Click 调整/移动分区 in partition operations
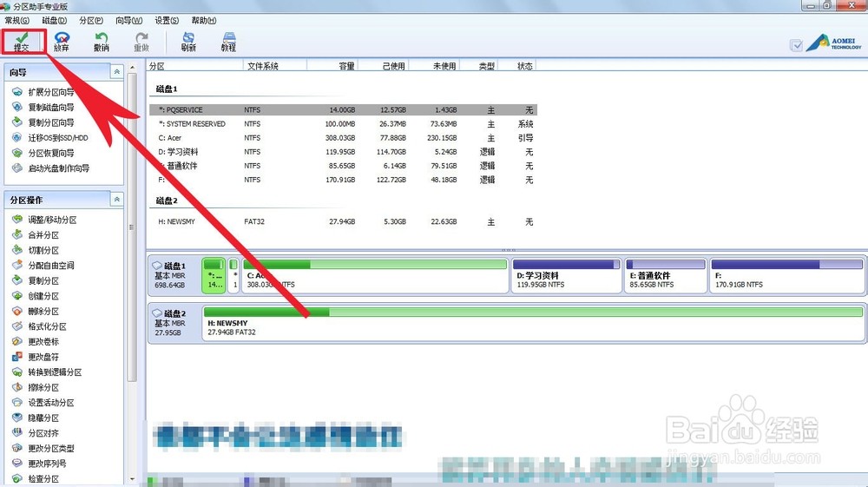The height and width of the screenshot is (487, 868). click(52, 220)
